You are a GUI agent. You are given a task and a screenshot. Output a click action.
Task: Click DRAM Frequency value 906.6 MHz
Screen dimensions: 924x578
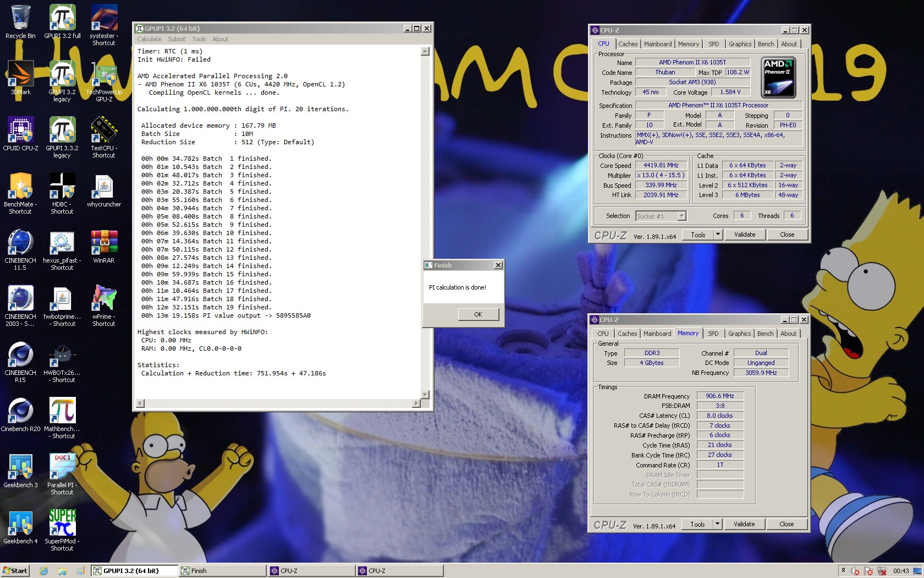(720, 396)
